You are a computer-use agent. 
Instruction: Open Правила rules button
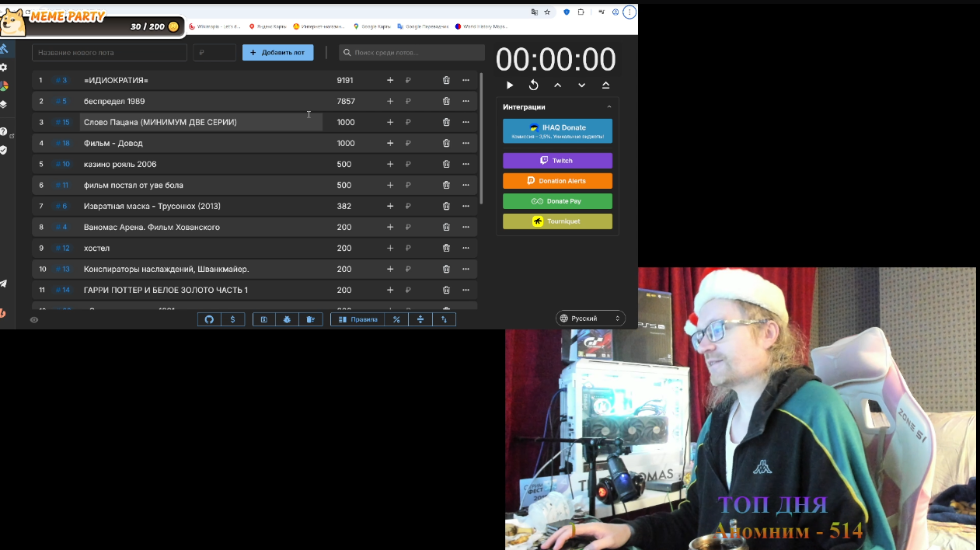pyautogui.click(x=357, y=319)
